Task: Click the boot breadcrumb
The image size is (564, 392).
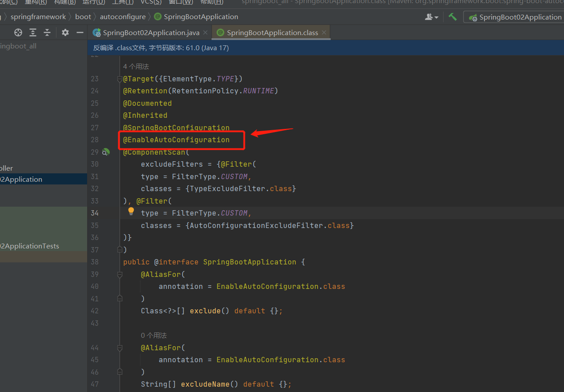Action: [83, 17]
